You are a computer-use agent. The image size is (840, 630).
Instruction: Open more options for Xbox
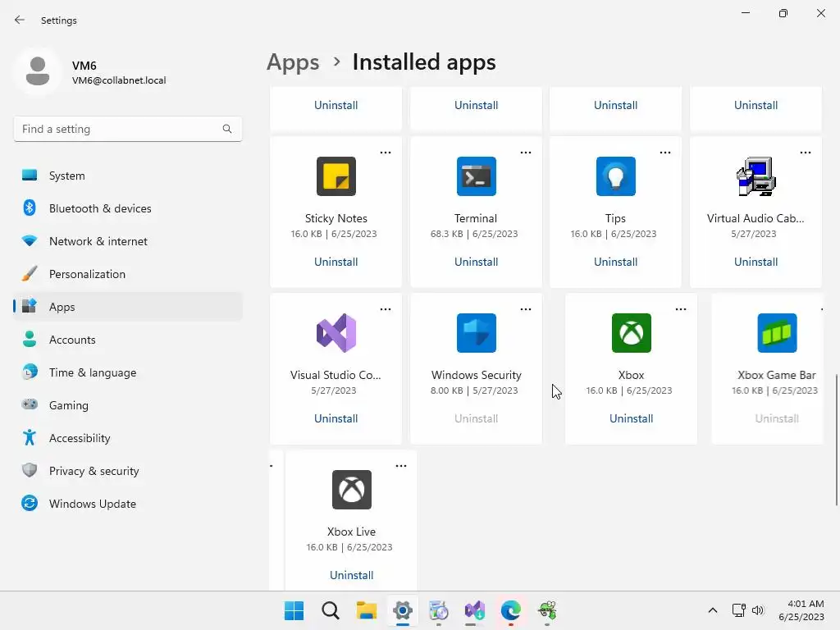pyautogui.click(x=680, y=309)
